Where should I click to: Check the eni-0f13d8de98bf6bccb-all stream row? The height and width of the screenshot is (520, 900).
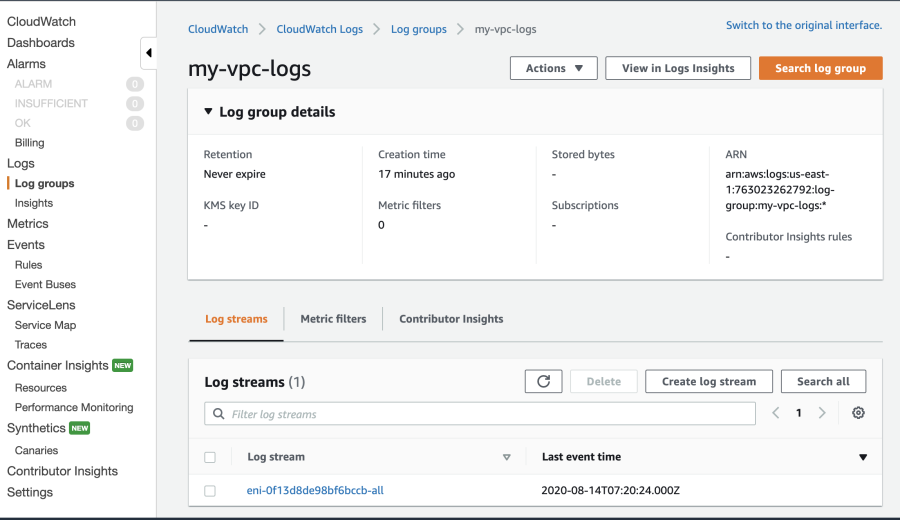[x=210, y=491]
